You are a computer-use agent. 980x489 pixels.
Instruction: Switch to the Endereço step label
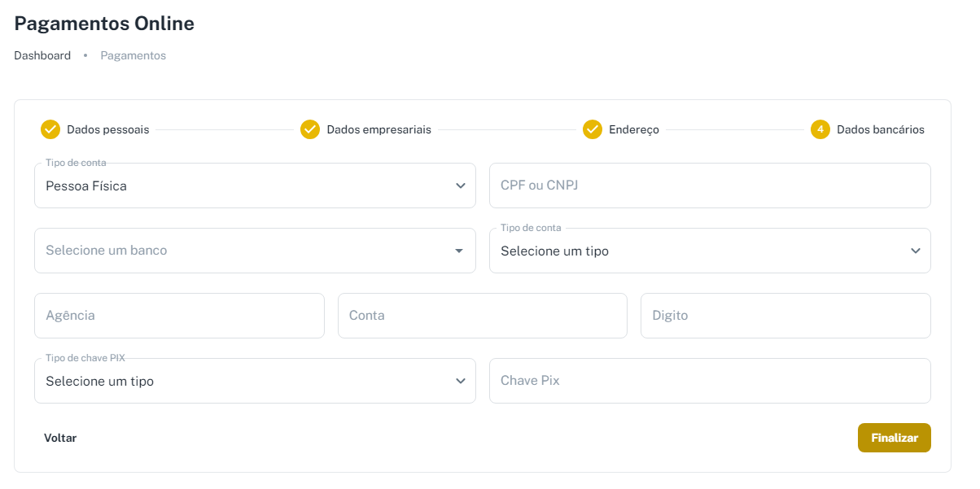pyautogui.click(x=634, y=129)
